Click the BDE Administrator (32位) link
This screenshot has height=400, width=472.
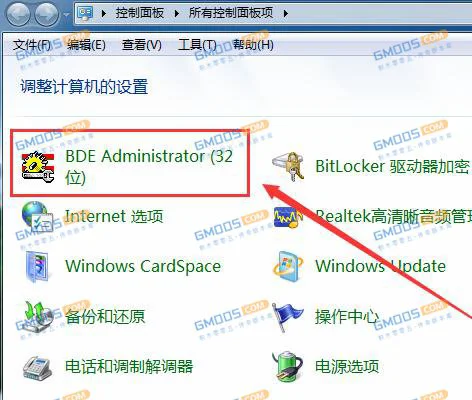[x=149, y=167]
